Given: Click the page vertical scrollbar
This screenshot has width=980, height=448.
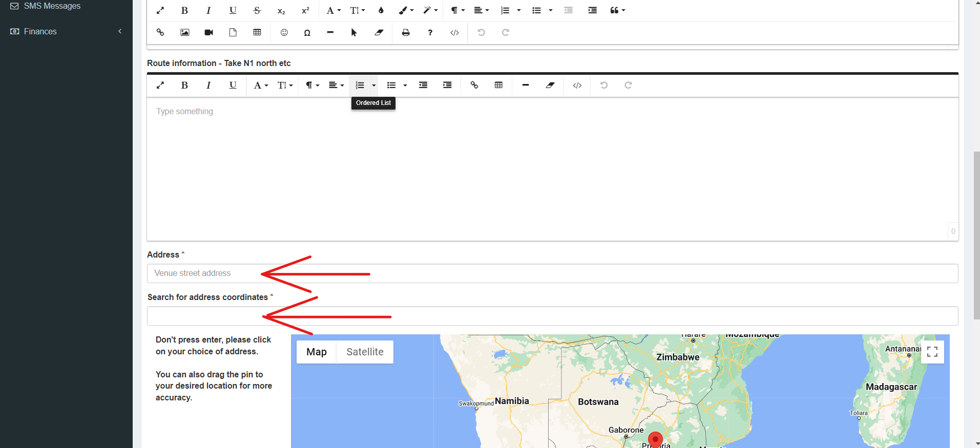Looking at the screenshot, I should coord(976,236).
